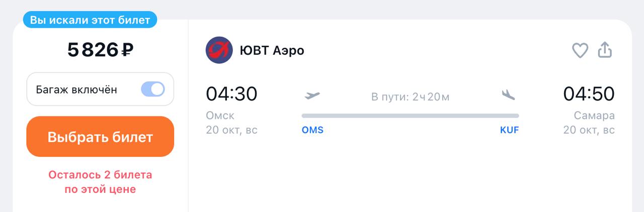Share this ticket using the share icon
644x212 pixels.
pos(605,50)
